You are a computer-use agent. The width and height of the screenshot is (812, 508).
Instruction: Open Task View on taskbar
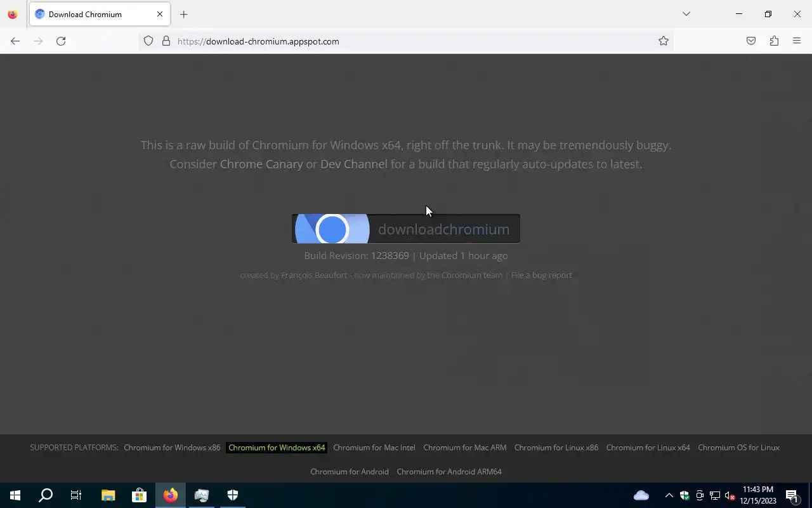pos(76,495)
